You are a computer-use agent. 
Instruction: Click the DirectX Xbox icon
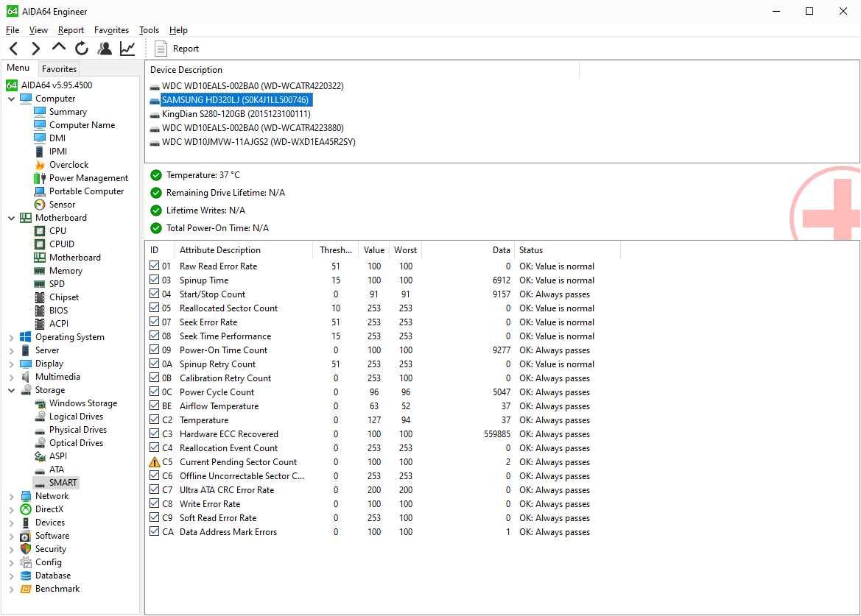click(x=25, y=509)
